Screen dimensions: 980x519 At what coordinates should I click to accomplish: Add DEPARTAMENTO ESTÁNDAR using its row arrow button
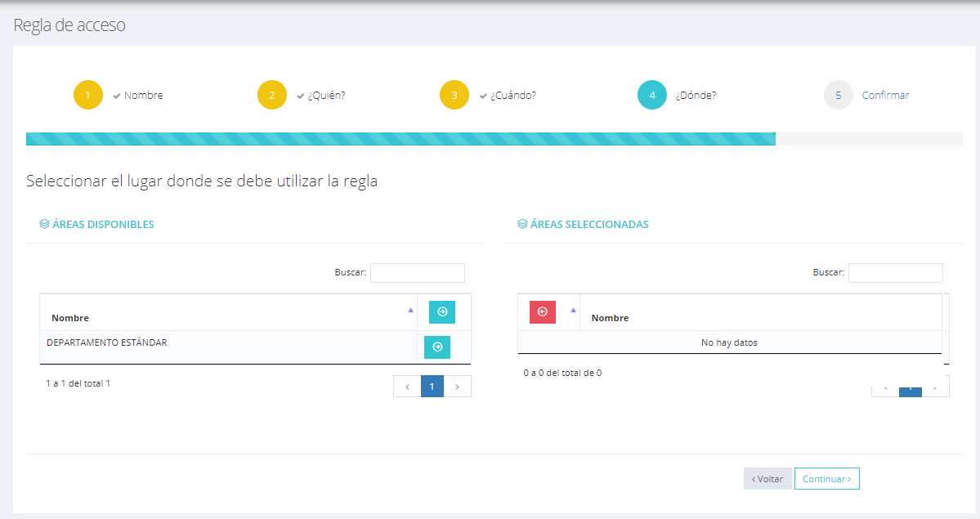pos(437,347)
